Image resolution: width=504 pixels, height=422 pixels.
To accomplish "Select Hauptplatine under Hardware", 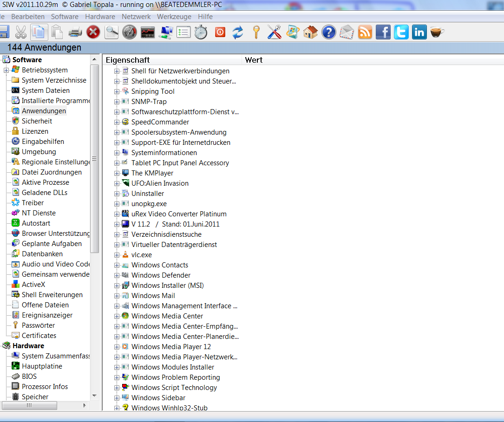I will (42, 366).
